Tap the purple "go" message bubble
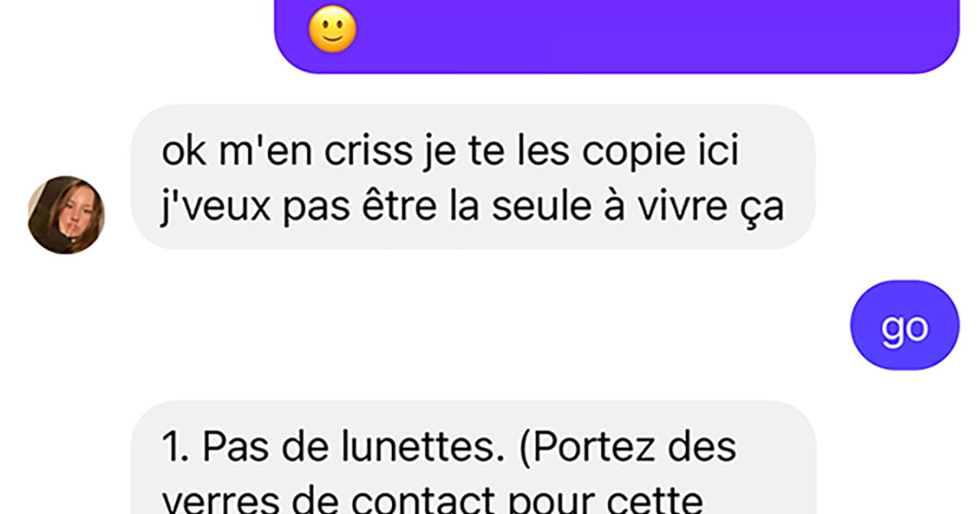 click(905, 326)
